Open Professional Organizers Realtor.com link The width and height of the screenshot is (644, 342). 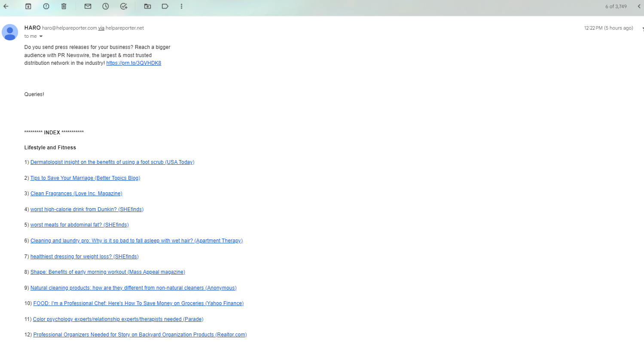pyautogui.click(x=140, y=335)
